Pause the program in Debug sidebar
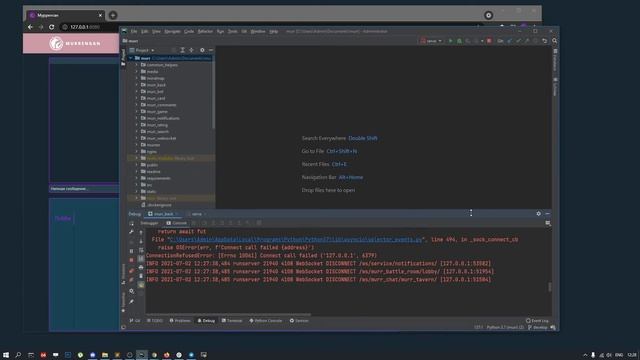Viewport: 640px width, 360px height. [131, 251]
